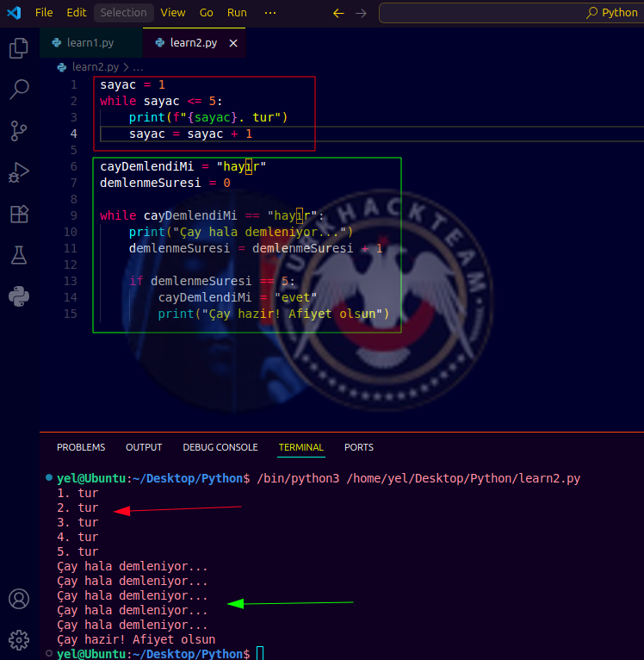Click the print(f"{sayac}. tur") line
Screen dimensions: 644x660
pyautogui.click(x=208, y=117)
